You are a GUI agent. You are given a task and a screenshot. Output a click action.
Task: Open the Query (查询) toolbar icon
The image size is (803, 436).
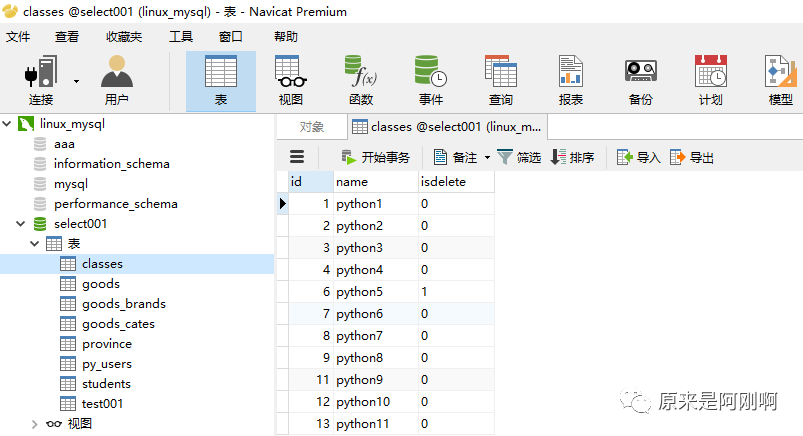501,80
